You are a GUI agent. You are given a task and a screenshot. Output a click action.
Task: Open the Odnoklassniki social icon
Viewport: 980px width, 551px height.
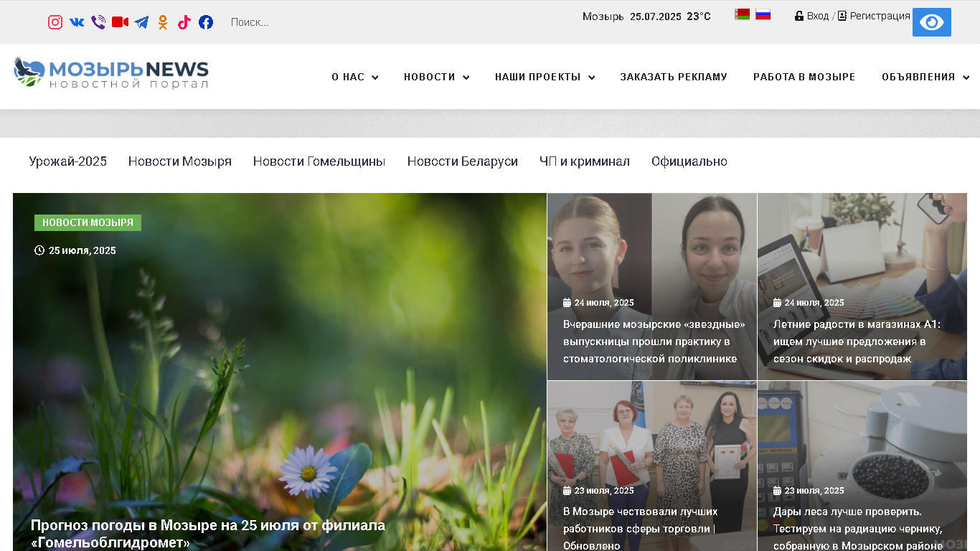[x=163, y=22]
